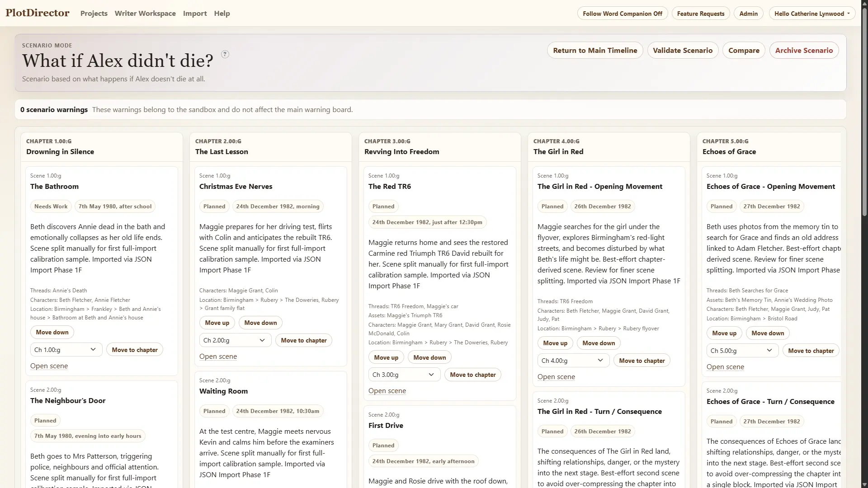This screenshot has width=868, height=488.
Task: Click the page vertical scrollbar
Action: [864, 244]
